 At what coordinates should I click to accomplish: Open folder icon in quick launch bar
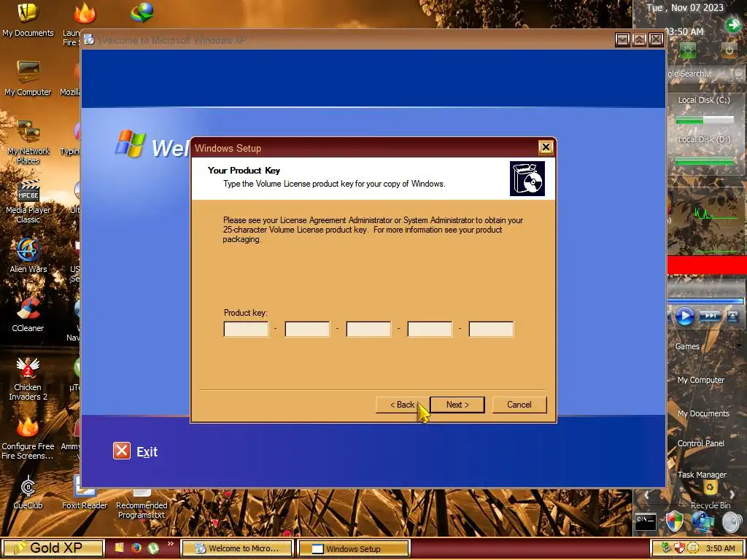119,548
